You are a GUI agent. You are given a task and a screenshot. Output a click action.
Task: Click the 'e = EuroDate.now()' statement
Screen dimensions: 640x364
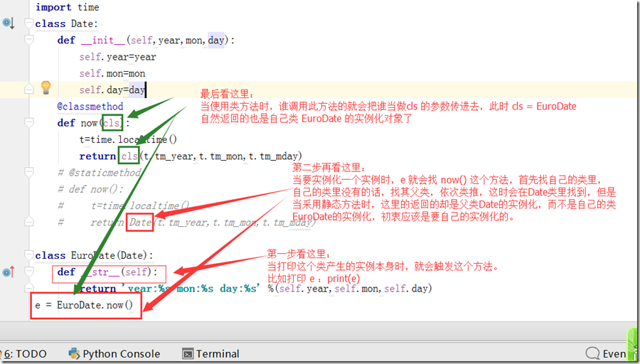(x=84, y=305)
